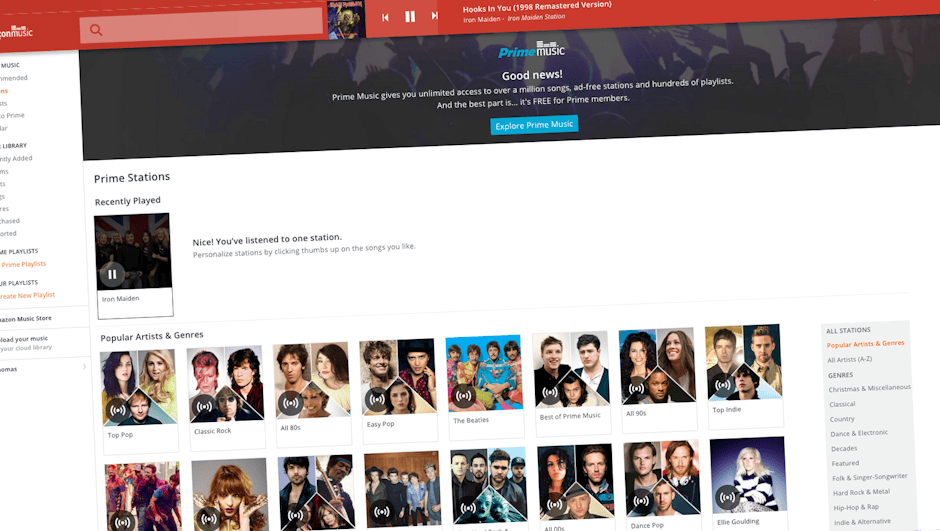Click the search magnifier icon
The image size is (940, 531).
coord(96,30)
